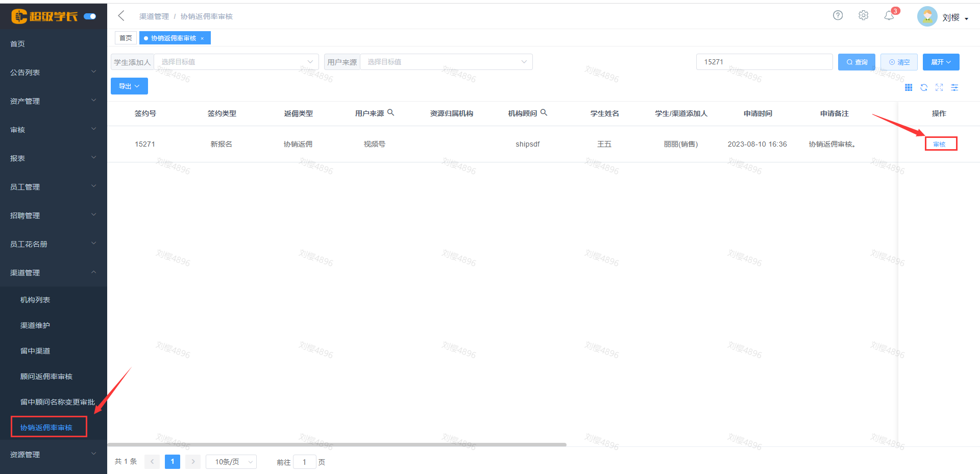Click 审核 link for record 15271
Viewport: 980px width, 474px height.
[x=939, y=144]
